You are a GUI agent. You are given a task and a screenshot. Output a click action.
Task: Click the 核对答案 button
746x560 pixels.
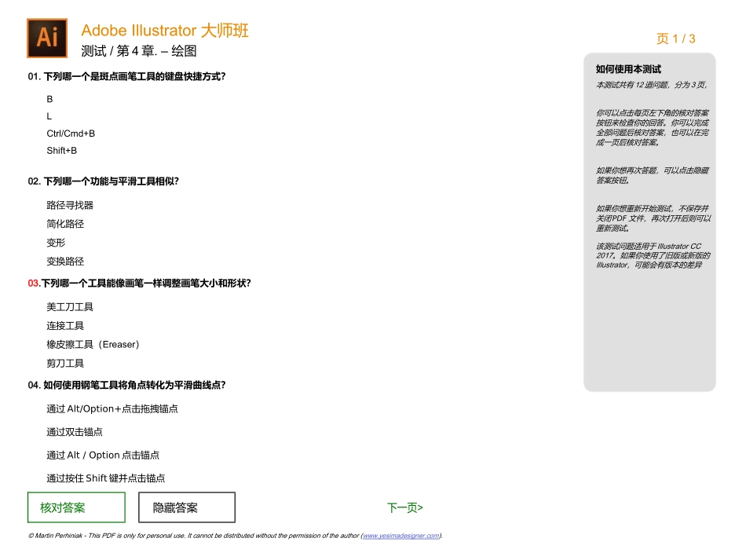(75, 507)
